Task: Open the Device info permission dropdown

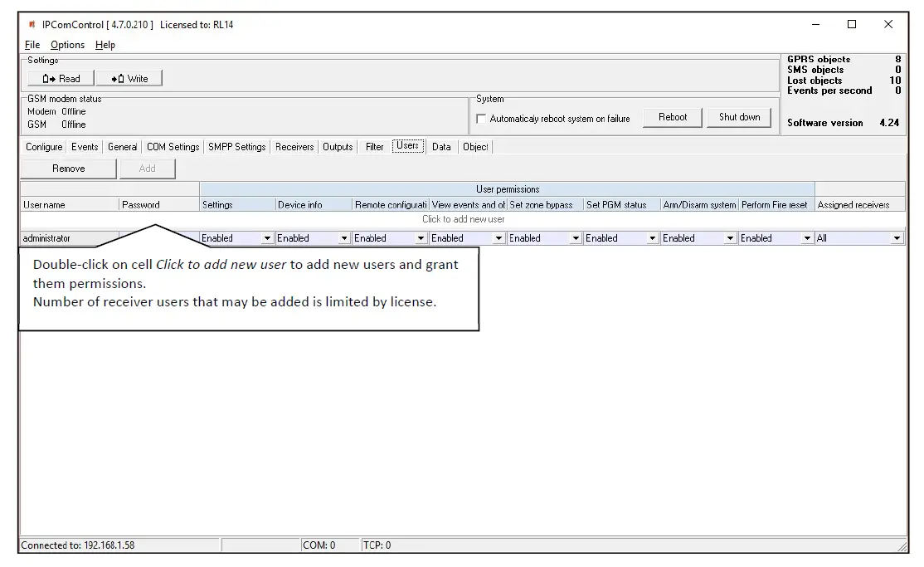Action: click(344, 238)
